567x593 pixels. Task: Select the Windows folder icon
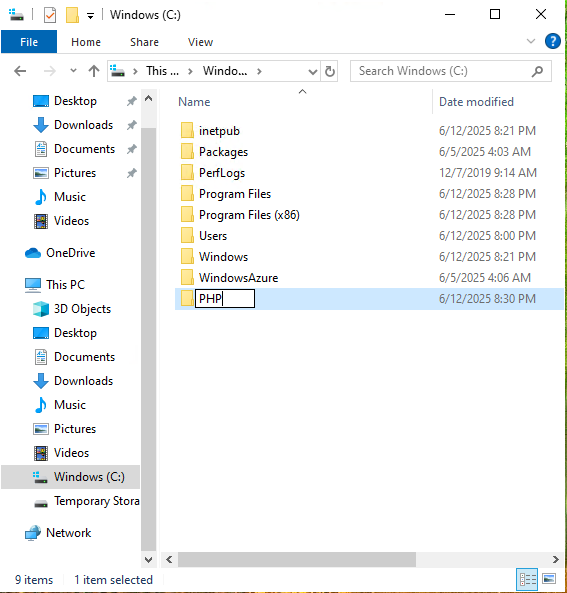click(x=187, y=257)
